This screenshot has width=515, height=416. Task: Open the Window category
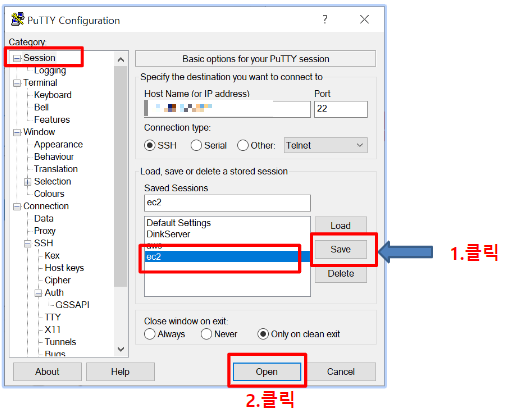(39, 132)
